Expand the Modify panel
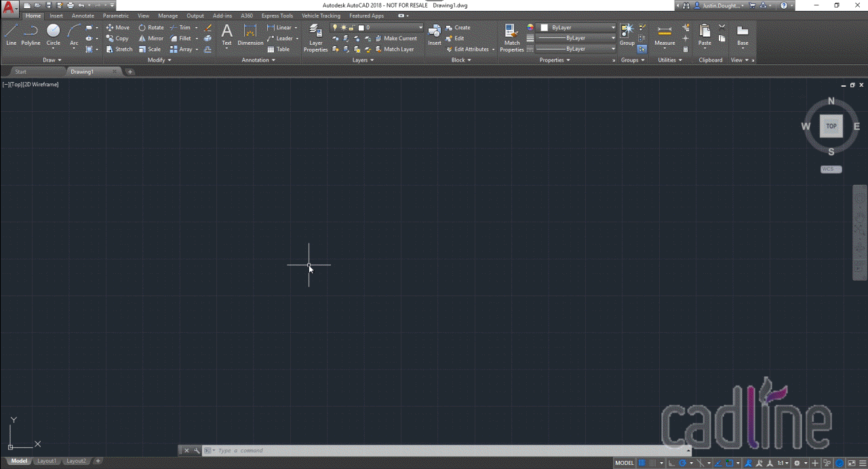The width and height of the screenshot is (868, 469). point(159,60)
